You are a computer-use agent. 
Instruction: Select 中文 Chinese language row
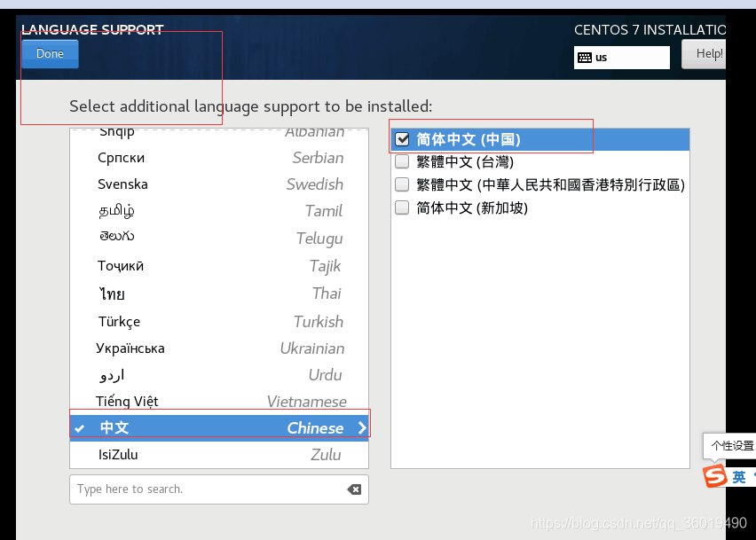(x=219, y=427)
